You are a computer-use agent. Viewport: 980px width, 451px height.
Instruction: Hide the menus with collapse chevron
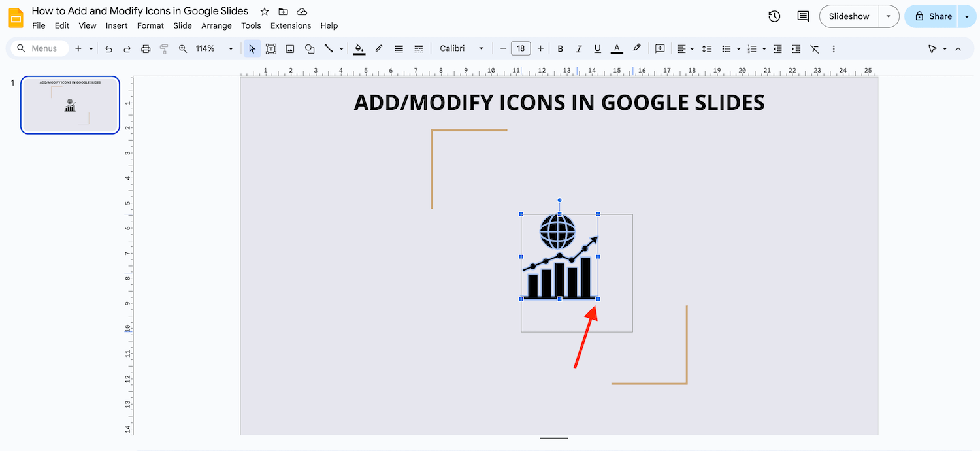(x=958, y=49)
